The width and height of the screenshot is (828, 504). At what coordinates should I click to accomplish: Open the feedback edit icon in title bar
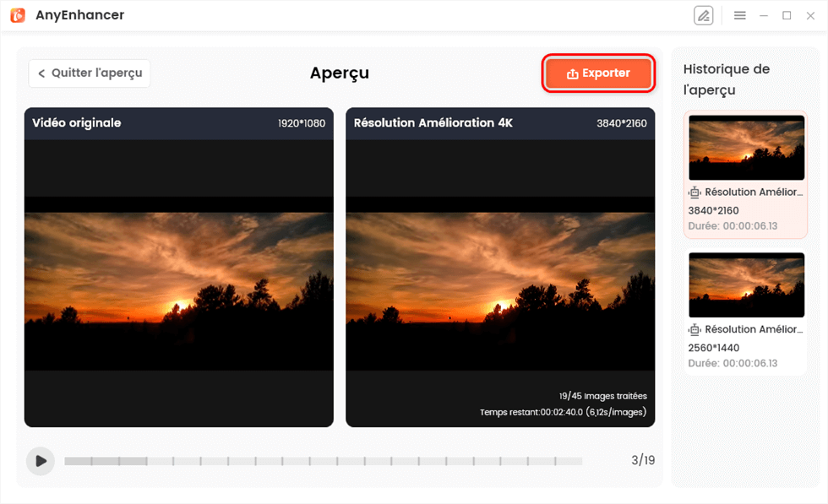(703, 16)
